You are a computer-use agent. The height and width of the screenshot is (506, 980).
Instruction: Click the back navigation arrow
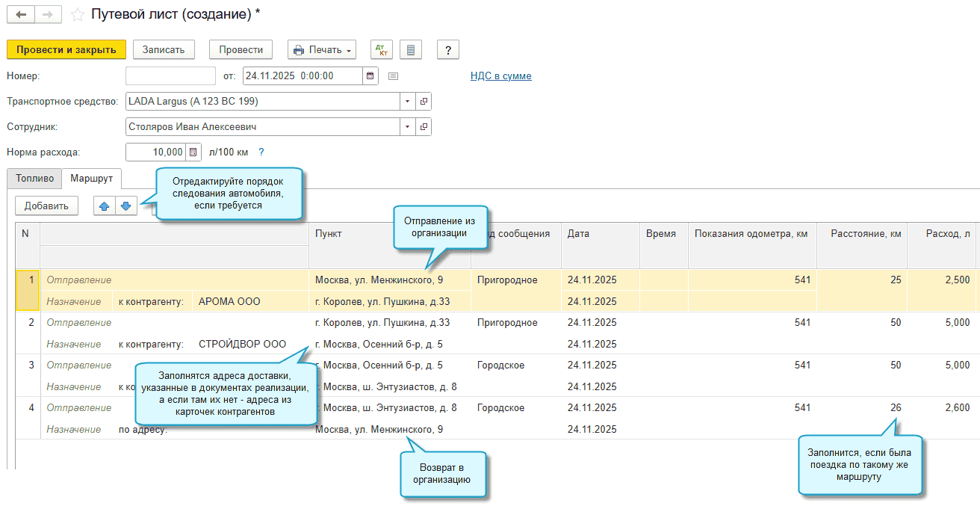pyautogui.click(x=21, y=15)
